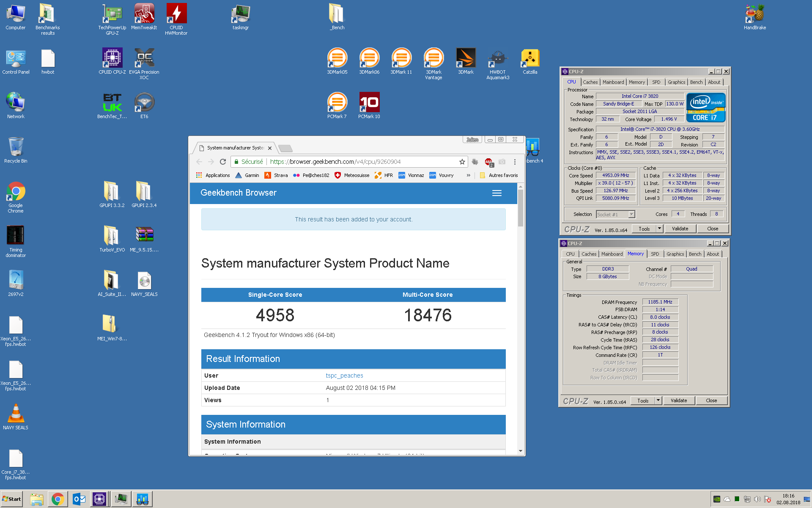Image resolution: width=812 pixels, height=508 pixels.
Task: Open Tools dropdown arrow in upper CPU-Z
Action: coord(659,229)
